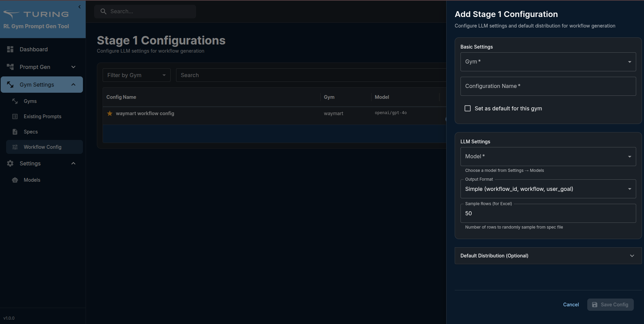The image size is (644, 324).
Task: Open the Existing Prompts page
Action: 42,116
